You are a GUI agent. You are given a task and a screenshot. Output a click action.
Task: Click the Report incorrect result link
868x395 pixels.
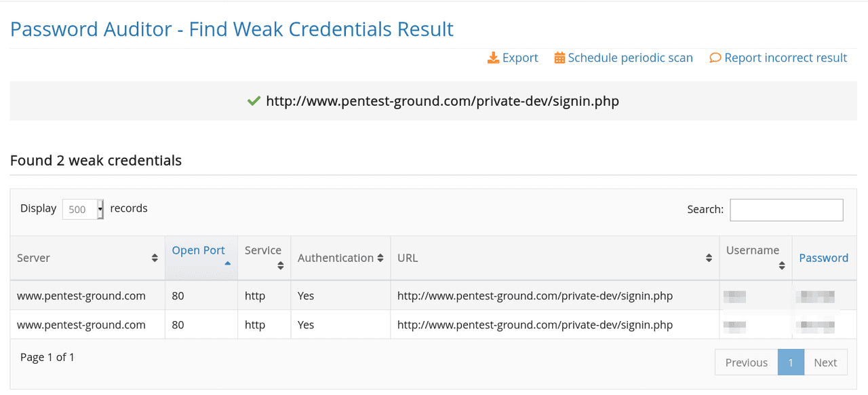pyautogui.click(x=785, y=58)
